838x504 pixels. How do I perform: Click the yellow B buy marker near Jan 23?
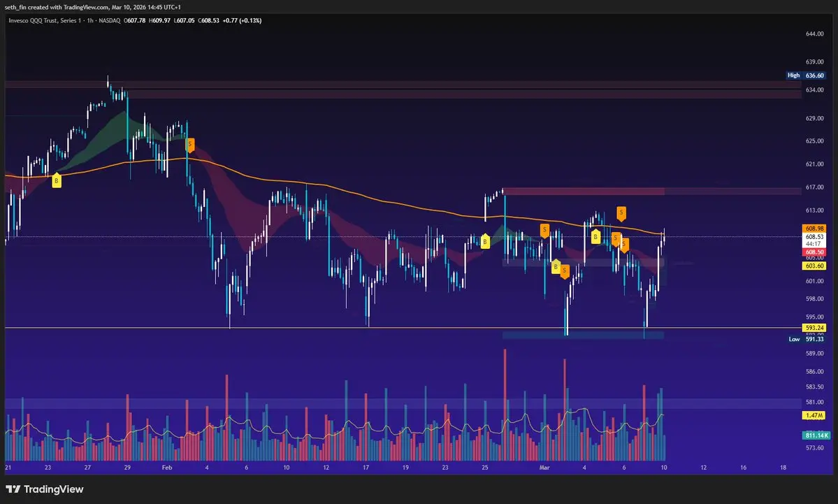(x=56, y=181)
